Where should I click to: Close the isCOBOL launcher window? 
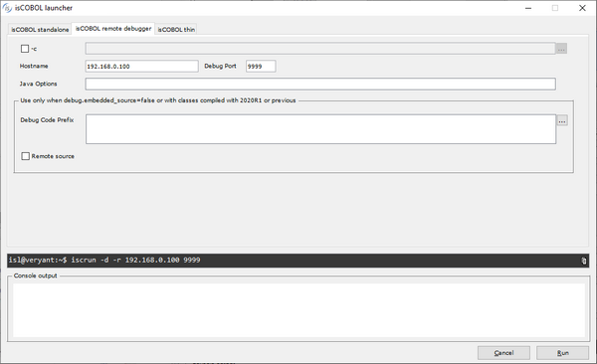tap(582, 8)
